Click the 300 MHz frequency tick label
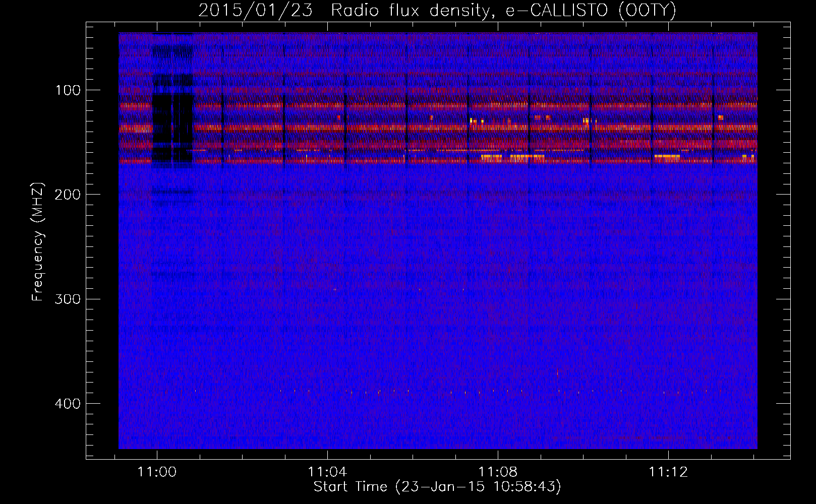Viewport: 816px width, 504px height. pyautogui.click(x=68, y=299)
